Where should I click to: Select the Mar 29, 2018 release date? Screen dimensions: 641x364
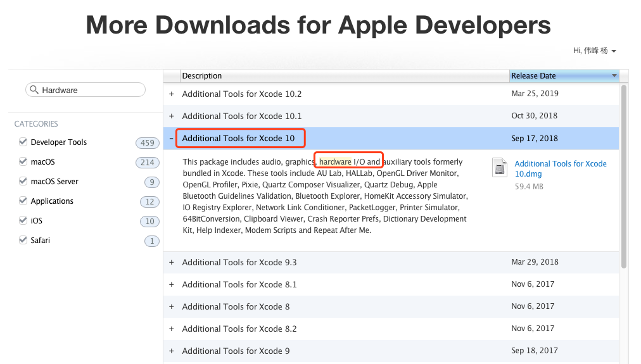pos(535,262)
